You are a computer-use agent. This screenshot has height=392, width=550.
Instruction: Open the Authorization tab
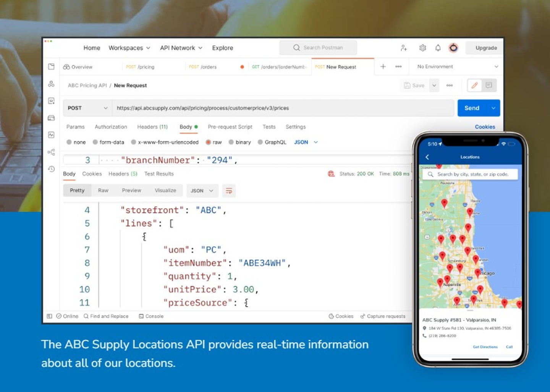[111, 127]
